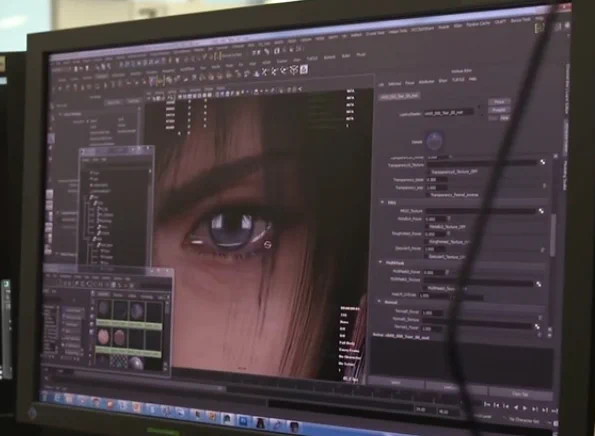Click go to start of playback range
595x436 pixels.
tap(487, 405)
